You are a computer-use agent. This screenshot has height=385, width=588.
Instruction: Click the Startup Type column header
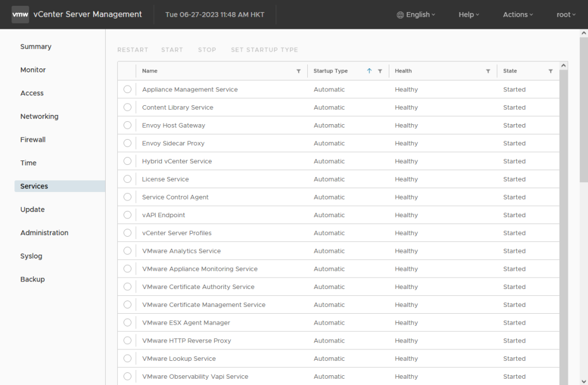(330, 71)
